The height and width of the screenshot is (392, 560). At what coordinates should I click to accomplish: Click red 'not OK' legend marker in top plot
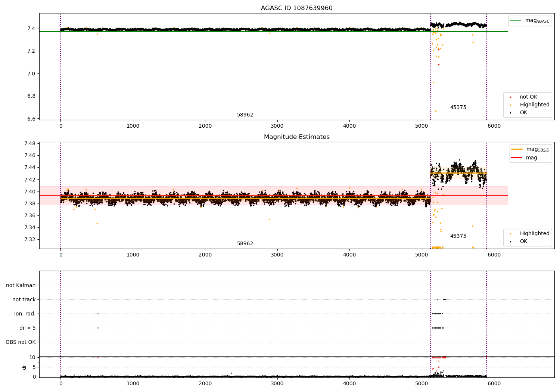tap(510, 97)
